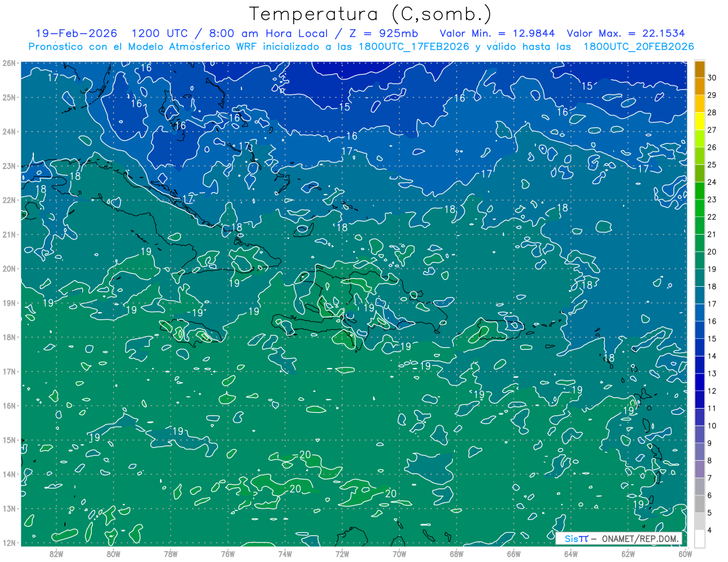Click the '19-Feb-2026' forecast date text
The height and width of the screenshot is (562, 728).
click(76, 33)
